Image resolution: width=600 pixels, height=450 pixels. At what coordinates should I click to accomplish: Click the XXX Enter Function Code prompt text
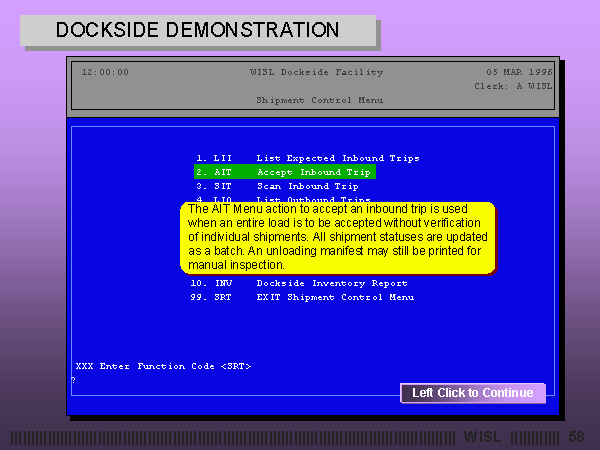(x=163, y=366)
